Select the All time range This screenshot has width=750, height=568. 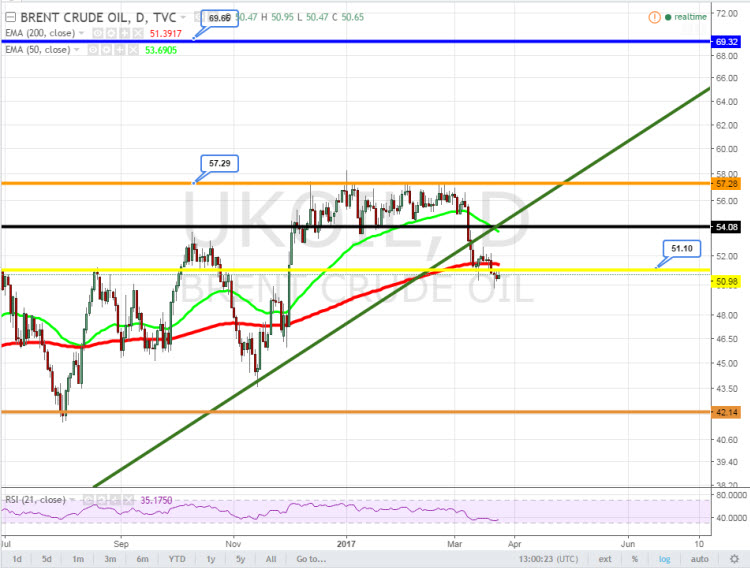coord(271,559)
